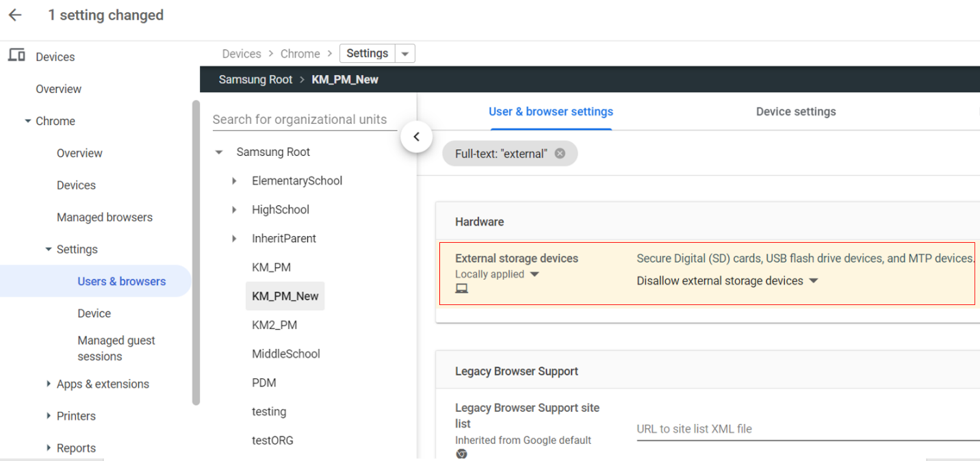Select the MiddleSchool organizational unit

click(x=285, y=354)
